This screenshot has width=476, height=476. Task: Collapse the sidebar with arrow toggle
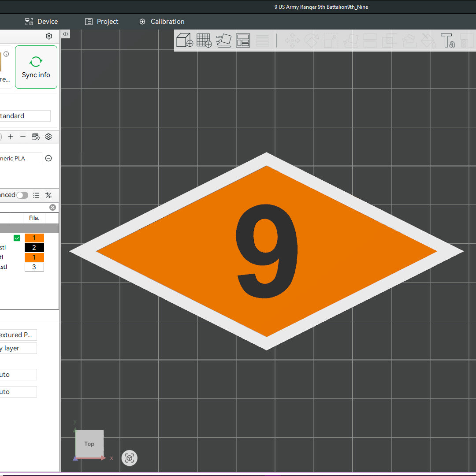click(66, 34)
